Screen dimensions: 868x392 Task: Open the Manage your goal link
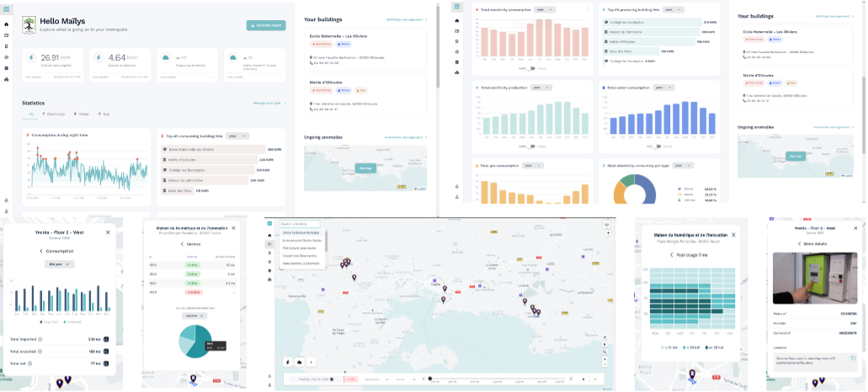pyautogui.click(x=269, y=103)
